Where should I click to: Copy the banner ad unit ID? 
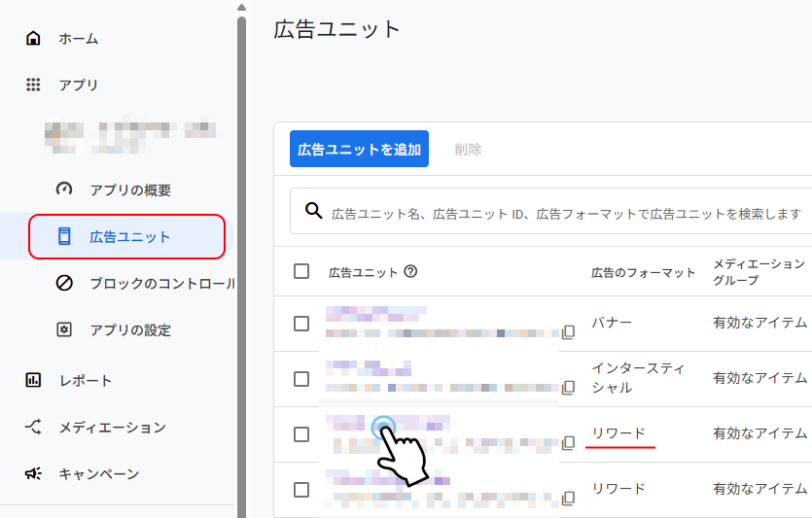coord(568,332)
